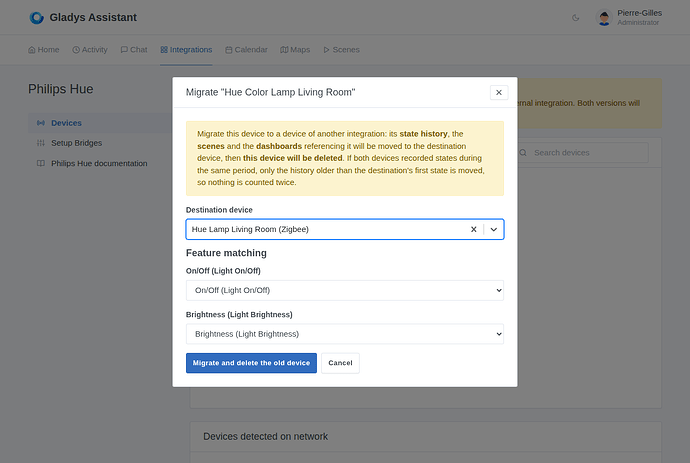Open Philips Hue documentation link

[x=100, y=163]
